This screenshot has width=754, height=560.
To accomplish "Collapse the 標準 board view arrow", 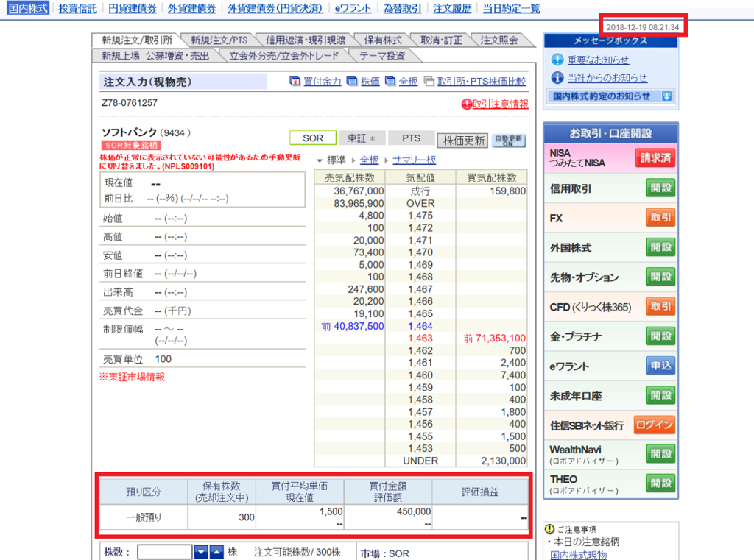I will (x=320, y=160).
